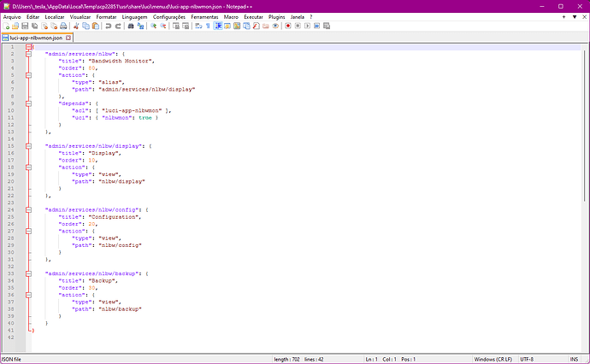Click the Open file toolbar icon

point(15,26)
